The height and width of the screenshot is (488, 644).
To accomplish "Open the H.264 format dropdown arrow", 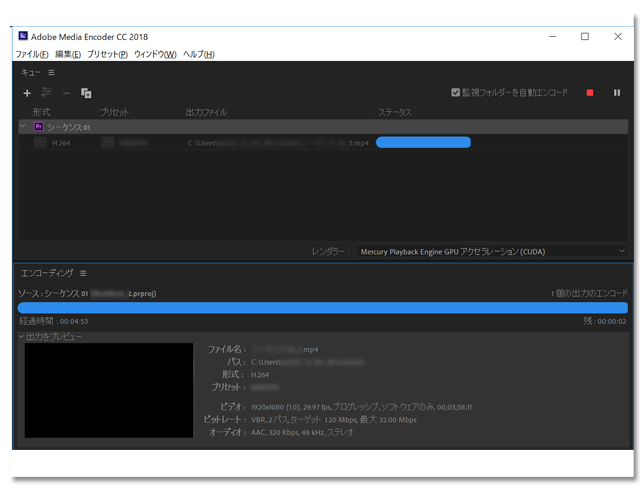I will 40,143.
